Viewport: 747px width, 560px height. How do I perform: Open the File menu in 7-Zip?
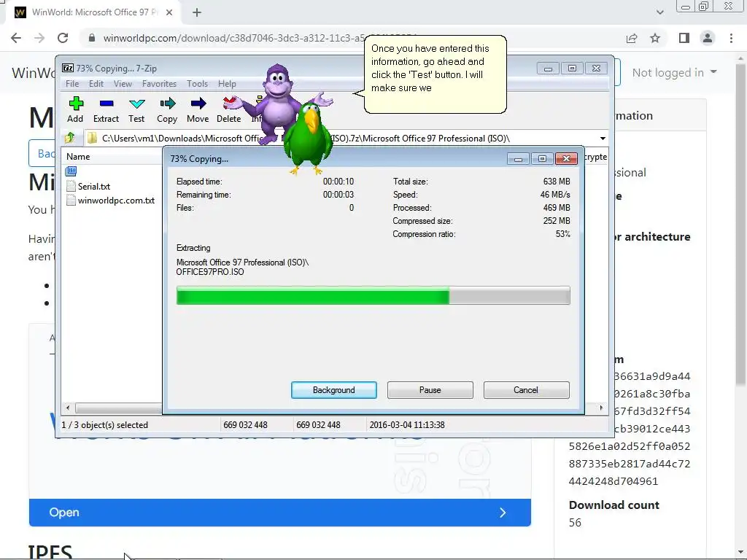coord(72,84)
